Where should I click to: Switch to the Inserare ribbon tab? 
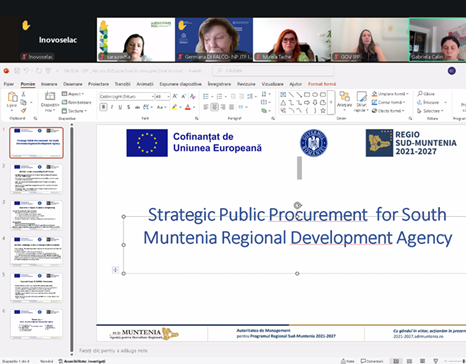tap(49, 84)
